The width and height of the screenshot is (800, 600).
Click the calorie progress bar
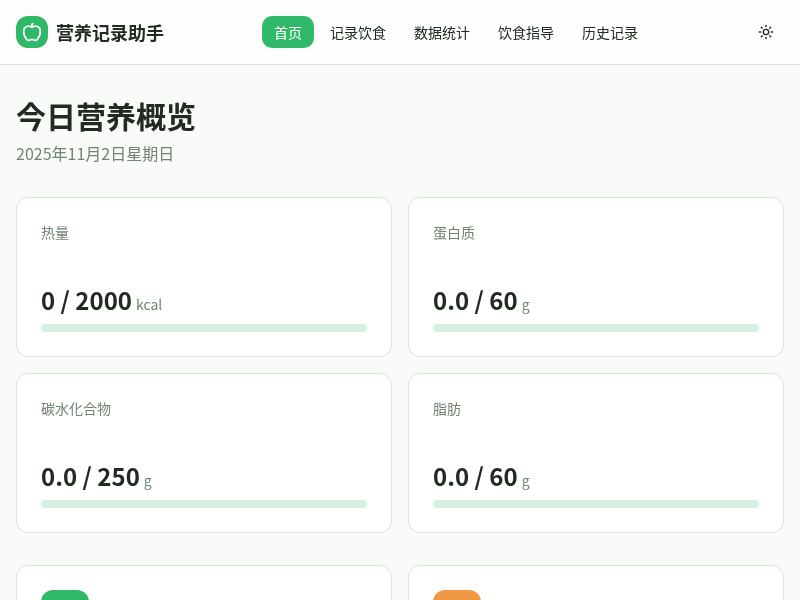point(204,327)
